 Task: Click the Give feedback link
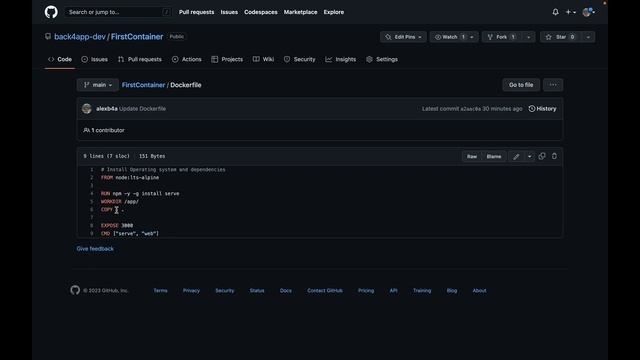(95, 249)
